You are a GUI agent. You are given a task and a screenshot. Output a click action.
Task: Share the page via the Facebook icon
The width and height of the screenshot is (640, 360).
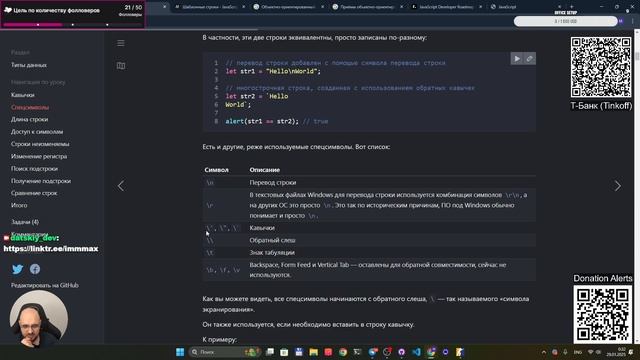tap(35, 269)
